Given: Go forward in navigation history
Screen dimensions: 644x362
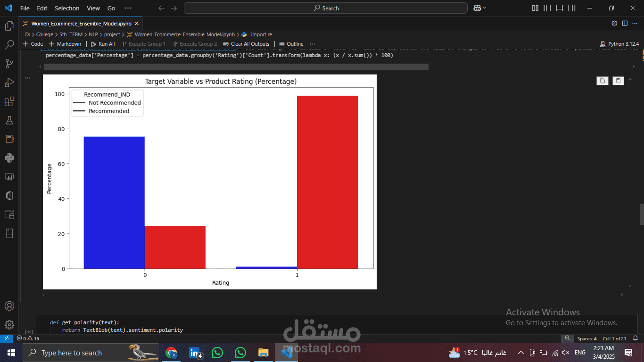Looking at the screenshot, I should tap(174, 8).
